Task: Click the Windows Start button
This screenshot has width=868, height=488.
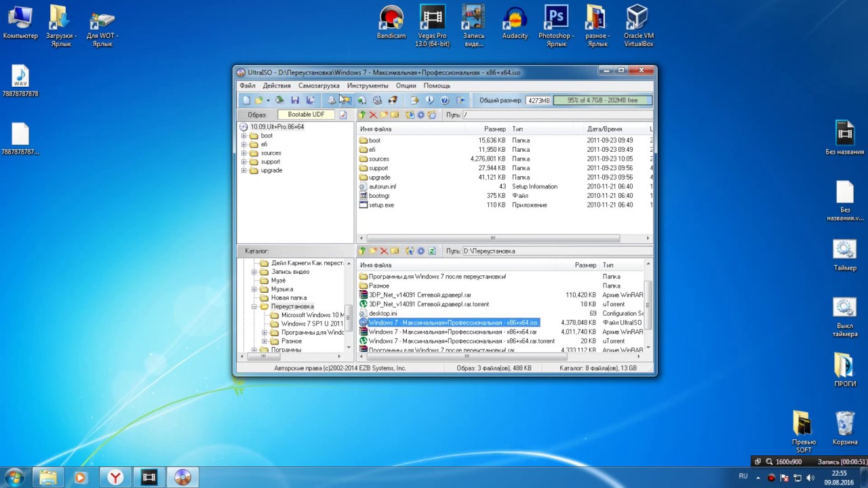Action: point(14,477)
